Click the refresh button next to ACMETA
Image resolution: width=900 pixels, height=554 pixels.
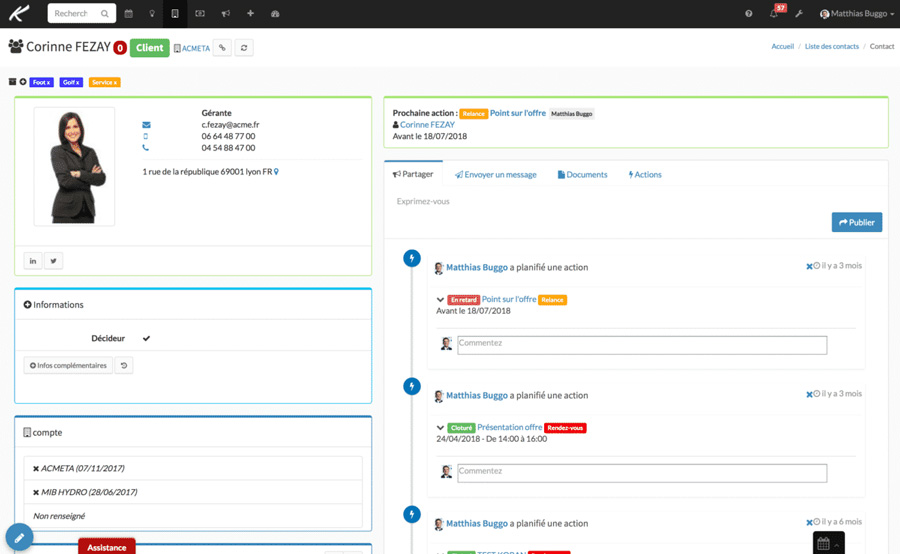pyautogui.click(x=245, y=48)
